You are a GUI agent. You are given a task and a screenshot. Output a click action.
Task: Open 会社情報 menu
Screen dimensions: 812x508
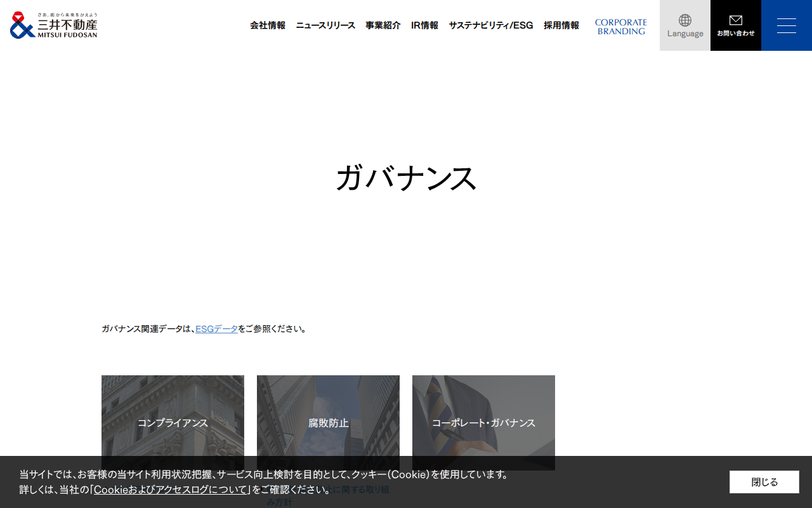coord(268,25)
